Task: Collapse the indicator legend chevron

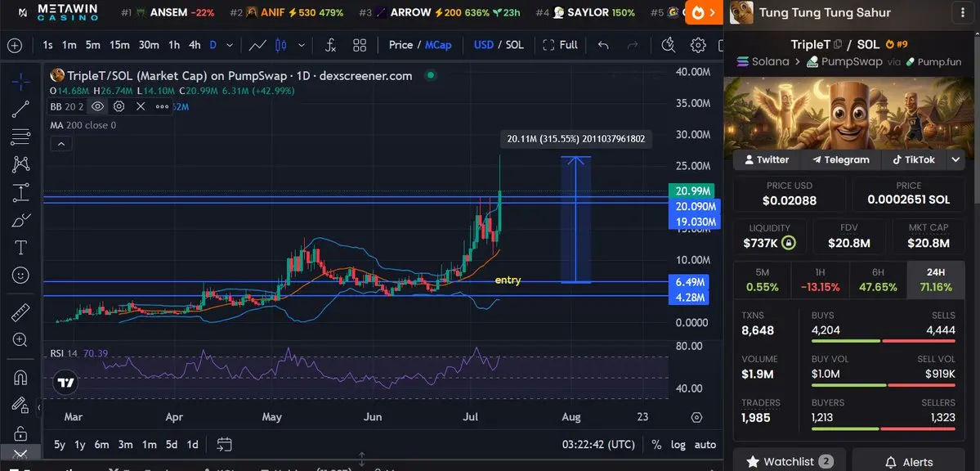Action: [x=61, y=144]
